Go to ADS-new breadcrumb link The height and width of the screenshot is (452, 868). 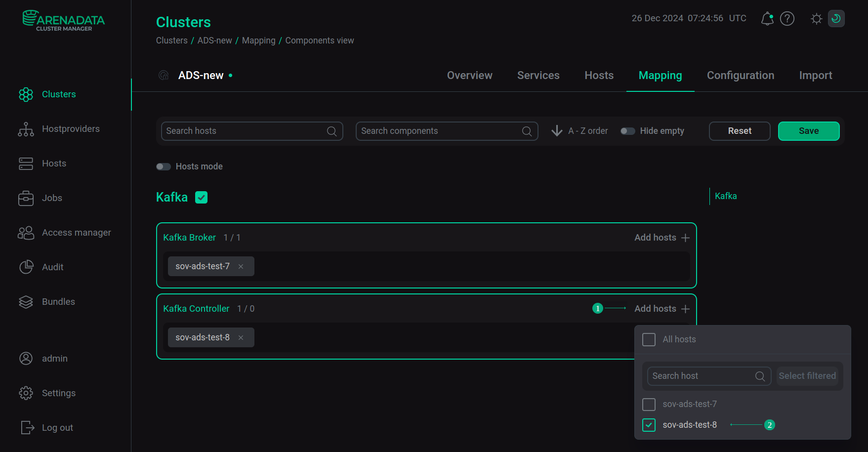[215, 41]
